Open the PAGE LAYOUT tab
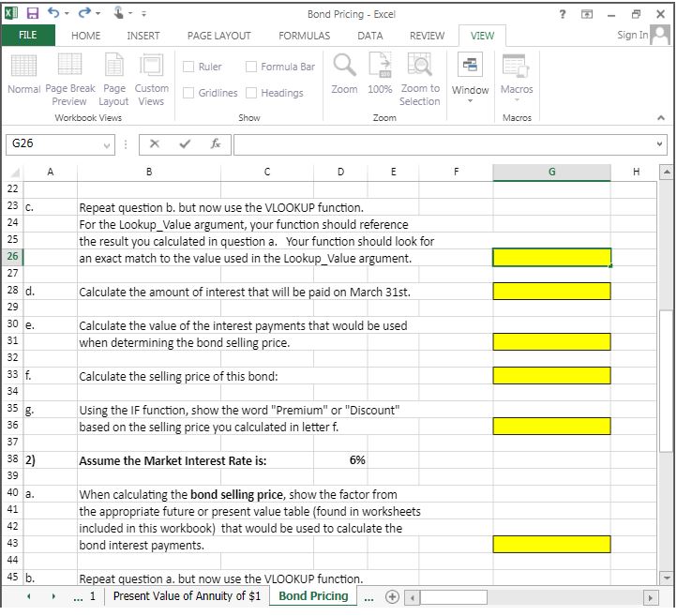The height and width of the screenshot is (616, 677). click(218, 36)
